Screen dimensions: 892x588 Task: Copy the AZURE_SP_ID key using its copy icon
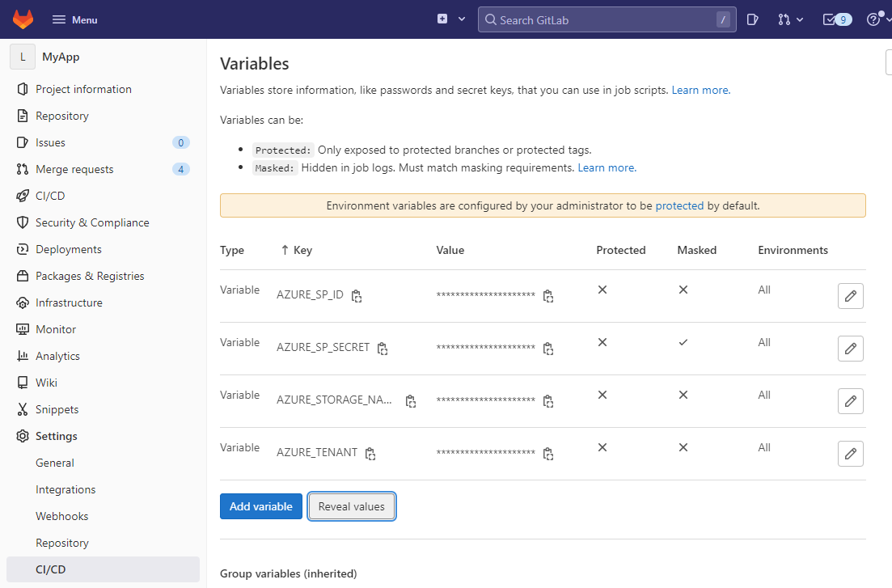pyautogui.click(x=357, y=296)
